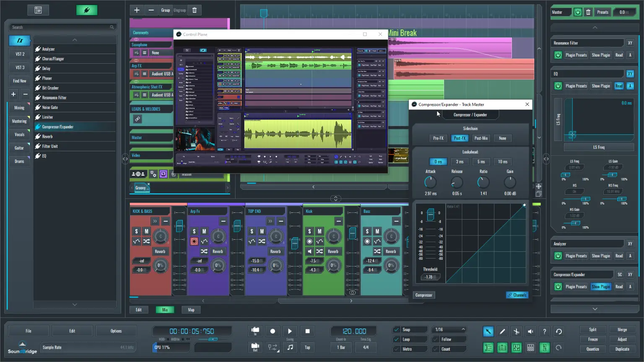The width and height of the screenshot is (644, 362).
Task: Click the punch Out marker icon
Action: (255, 347)
